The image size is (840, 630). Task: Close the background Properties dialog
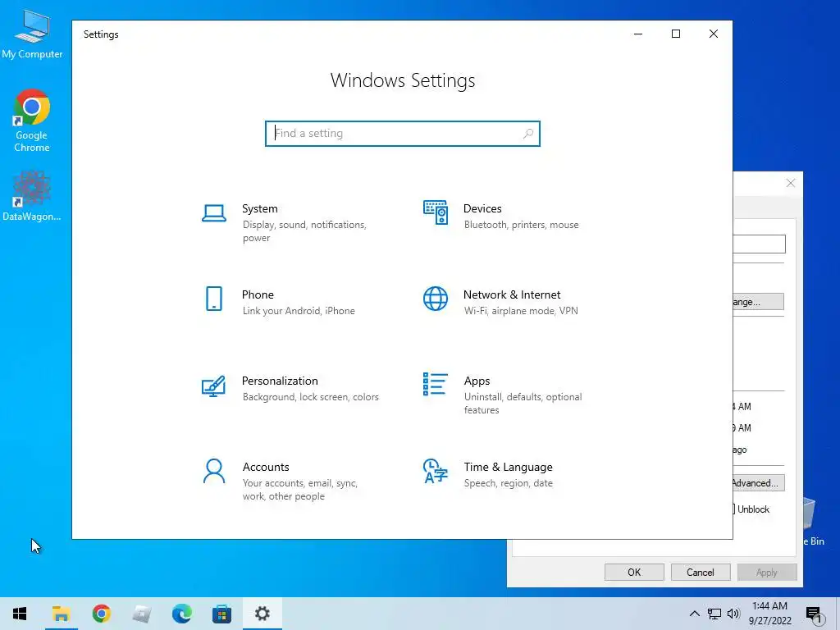791,183
